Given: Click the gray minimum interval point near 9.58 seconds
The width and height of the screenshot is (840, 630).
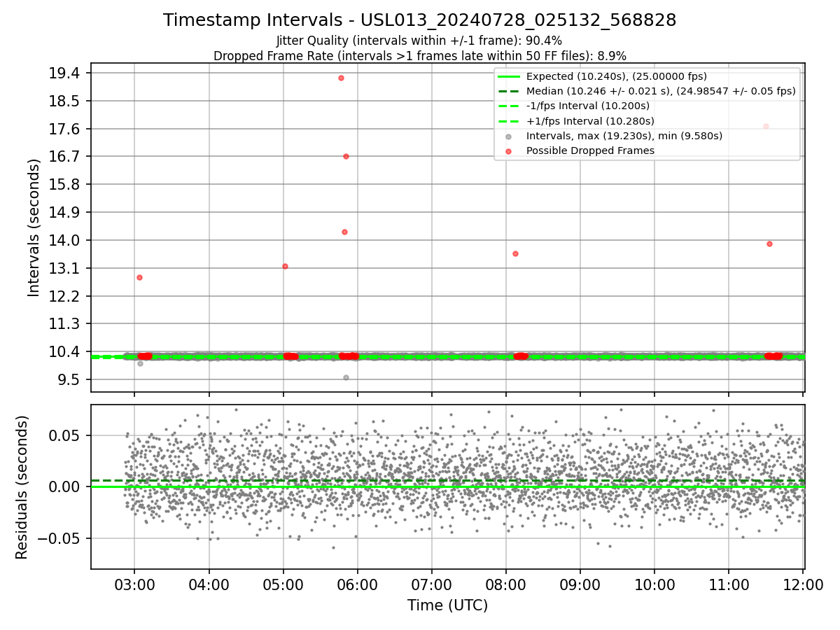Looking at the screenshot, I should pos(346,377).
